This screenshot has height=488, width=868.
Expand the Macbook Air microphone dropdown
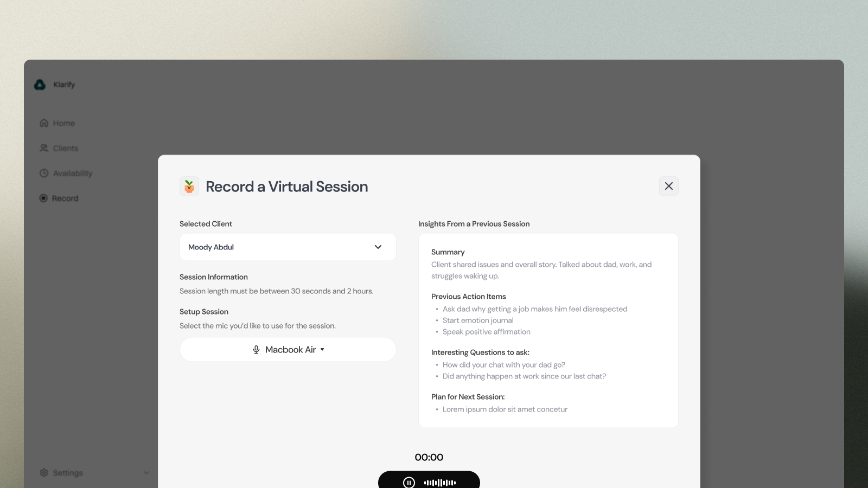(x=321, y=349)
